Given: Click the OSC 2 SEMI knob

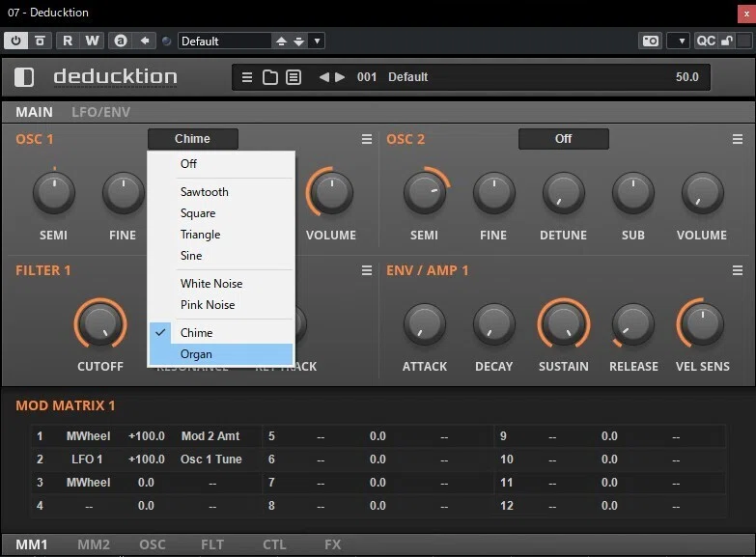Looking at the screenshot, I should coord(425,193).
